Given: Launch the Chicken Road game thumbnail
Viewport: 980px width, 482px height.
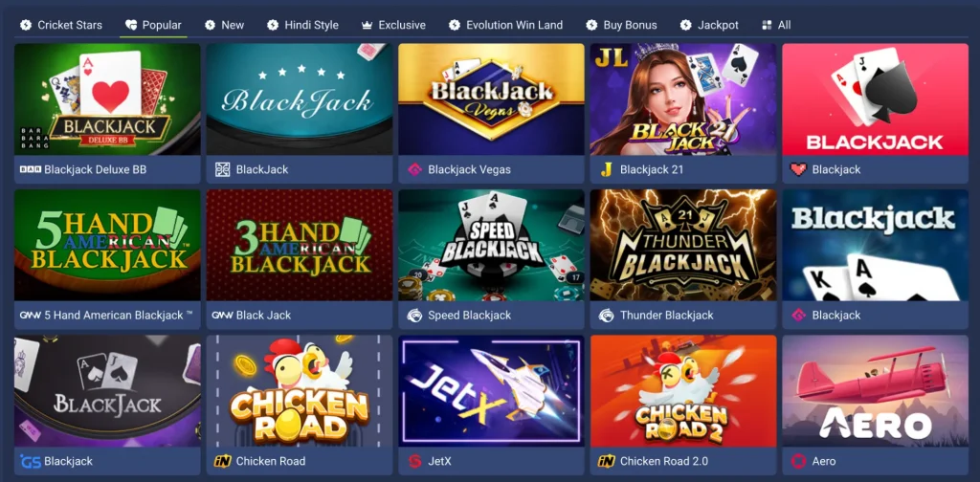Looking at the screenshot, I should point(300,391).
